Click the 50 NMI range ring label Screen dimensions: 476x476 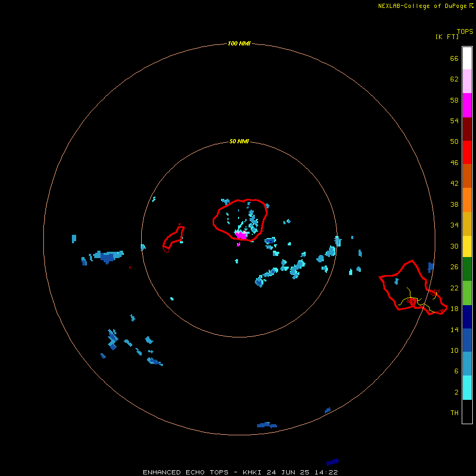(239, 141)
